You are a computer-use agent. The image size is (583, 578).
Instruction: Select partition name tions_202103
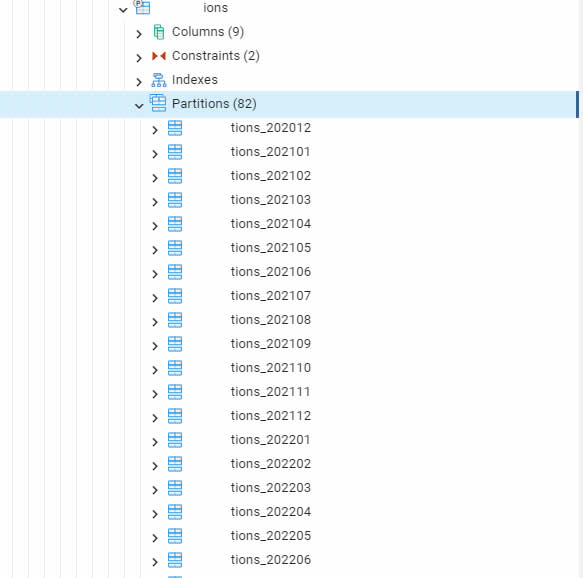(271, 200)
